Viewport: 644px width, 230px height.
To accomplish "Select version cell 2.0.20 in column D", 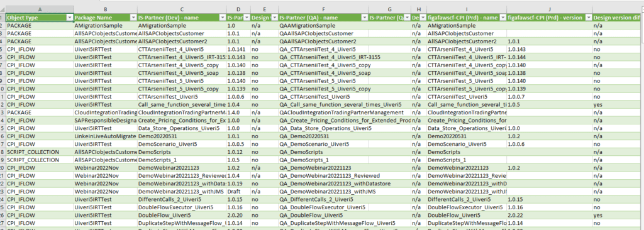I will tap(238, 215).
